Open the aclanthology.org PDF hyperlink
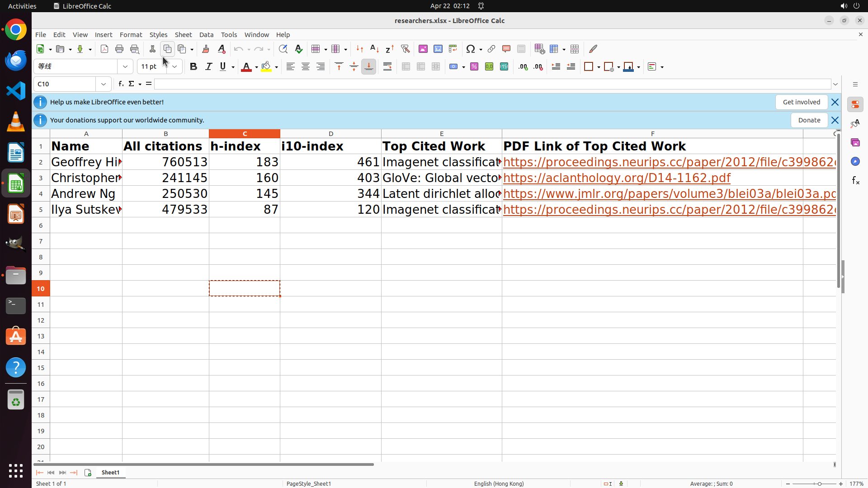 point(617,178)
